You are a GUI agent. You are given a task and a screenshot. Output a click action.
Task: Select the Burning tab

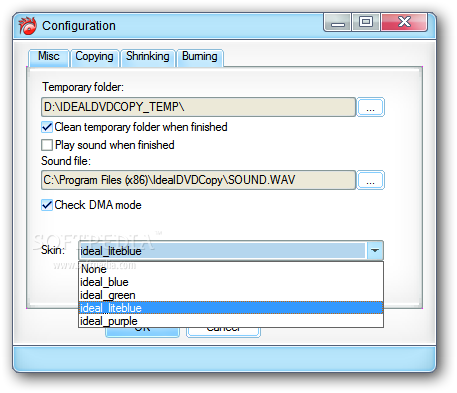pos(200,57)
